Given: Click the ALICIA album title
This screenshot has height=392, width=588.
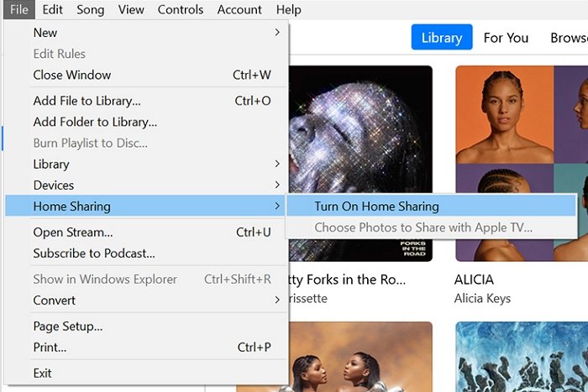Looking at the screenshot, I should click(x=474, y=280).
